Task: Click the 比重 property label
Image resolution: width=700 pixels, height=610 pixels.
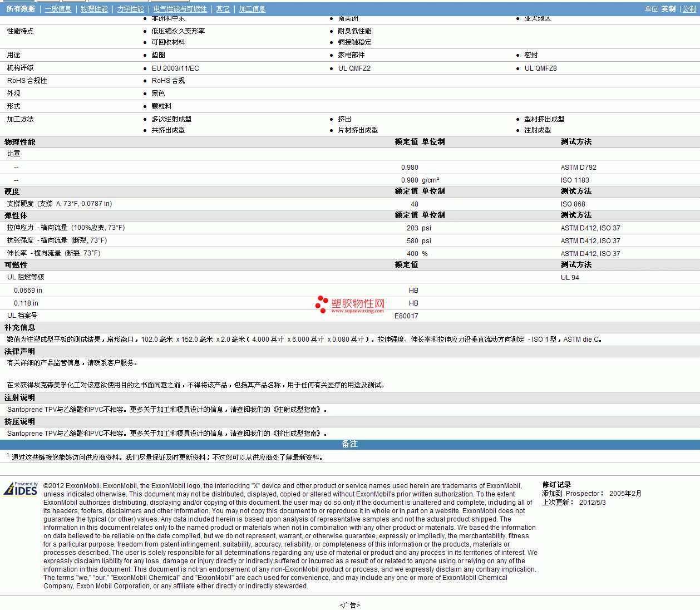Action: tap(13, 154)
